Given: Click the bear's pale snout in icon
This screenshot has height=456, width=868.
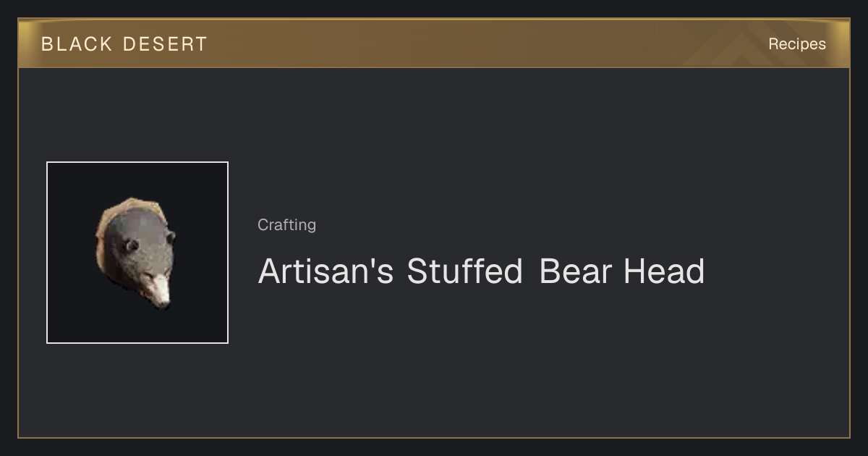Looking at the screenshot, I should pyautogui.click(x=158, y=290).
